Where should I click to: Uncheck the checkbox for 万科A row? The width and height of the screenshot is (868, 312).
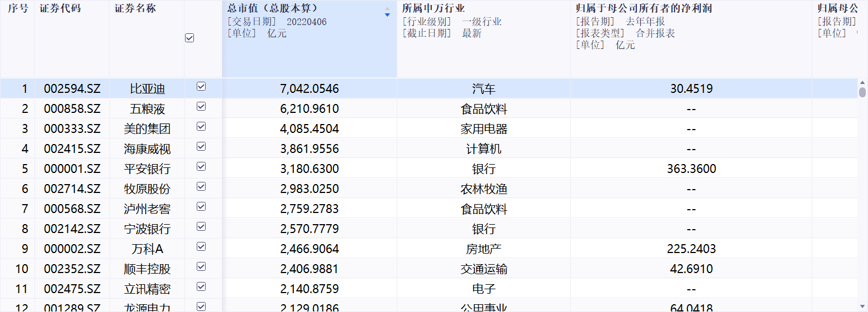201,246
